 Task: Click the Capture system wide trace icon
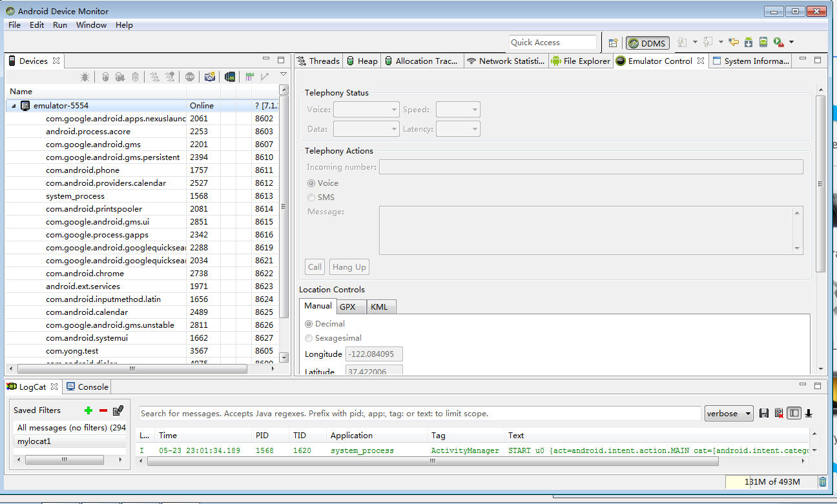click(x=250, y=77)
